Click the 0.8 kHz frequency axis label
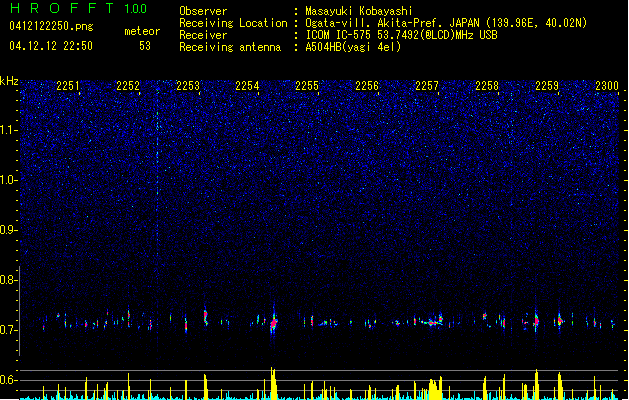This screenshot has width=629, height=400. pyautogui.click(x=9, y=280)
